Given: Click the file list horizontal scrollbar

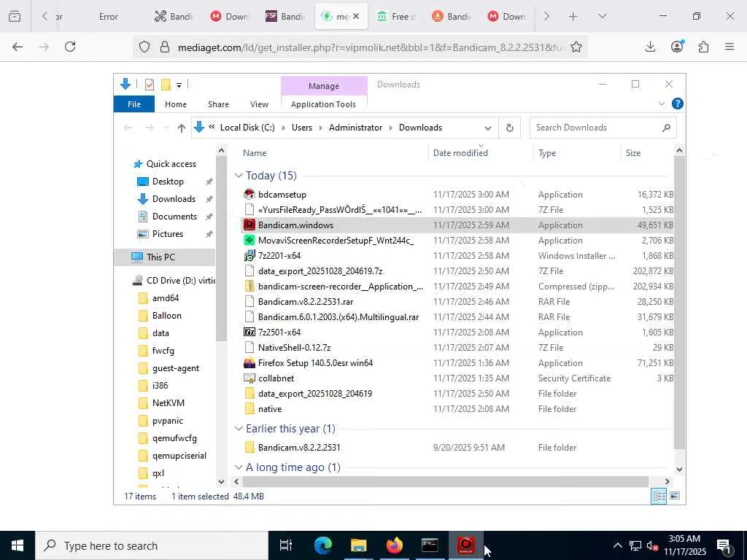Looking at the screenshot, I should pos(446,481).
